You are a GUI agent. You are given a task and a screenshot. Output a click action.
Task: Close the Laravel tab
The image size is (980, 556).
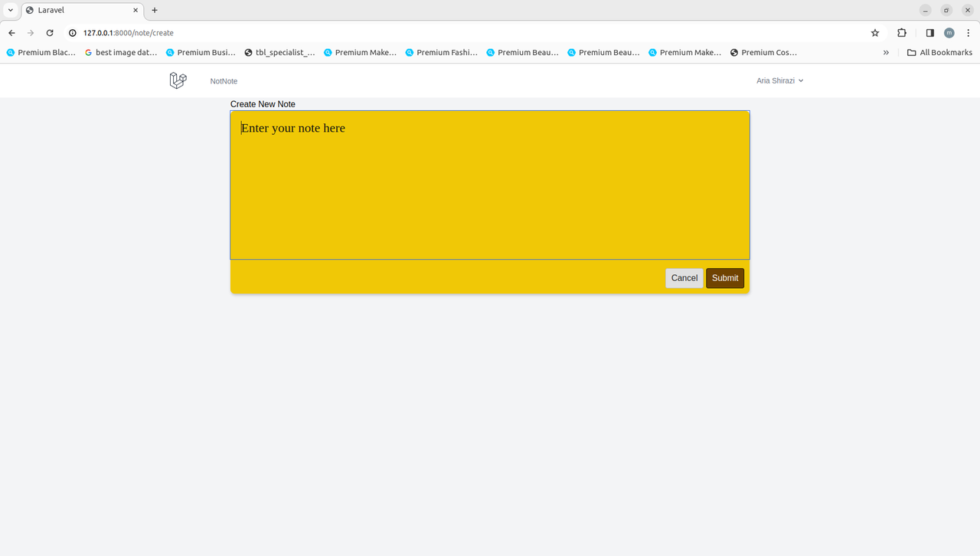click(x=136, y=10)
